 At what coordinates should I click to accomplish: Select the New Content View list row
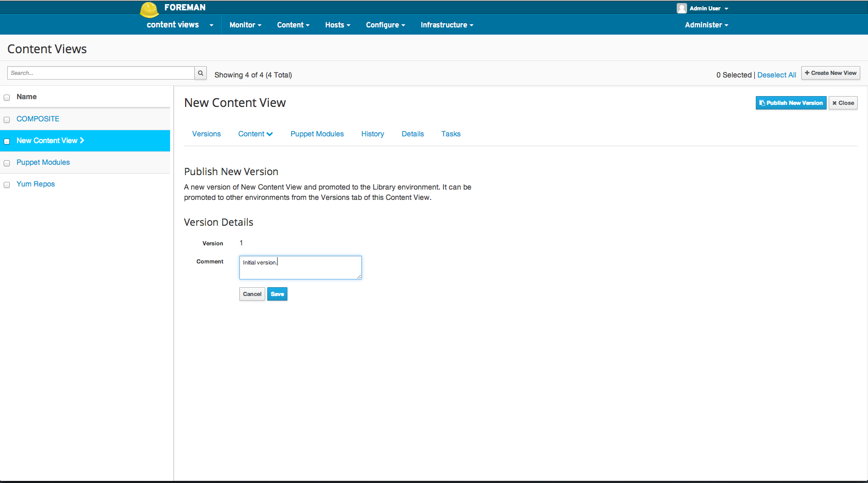point(85,141)
